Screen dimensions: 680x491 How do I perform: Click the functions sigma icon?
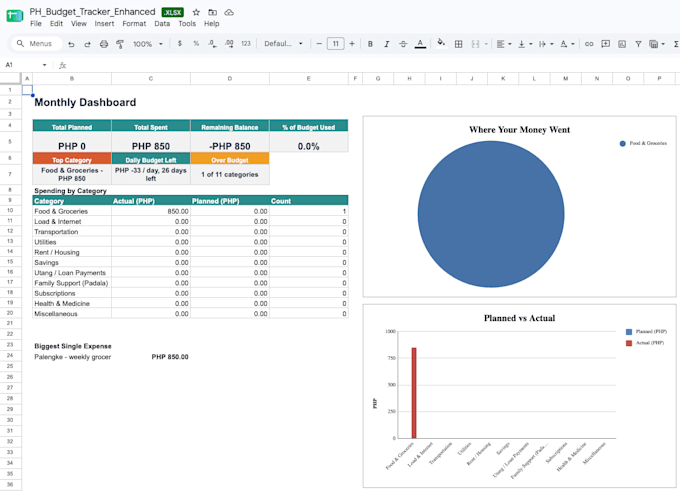point(676,44)
